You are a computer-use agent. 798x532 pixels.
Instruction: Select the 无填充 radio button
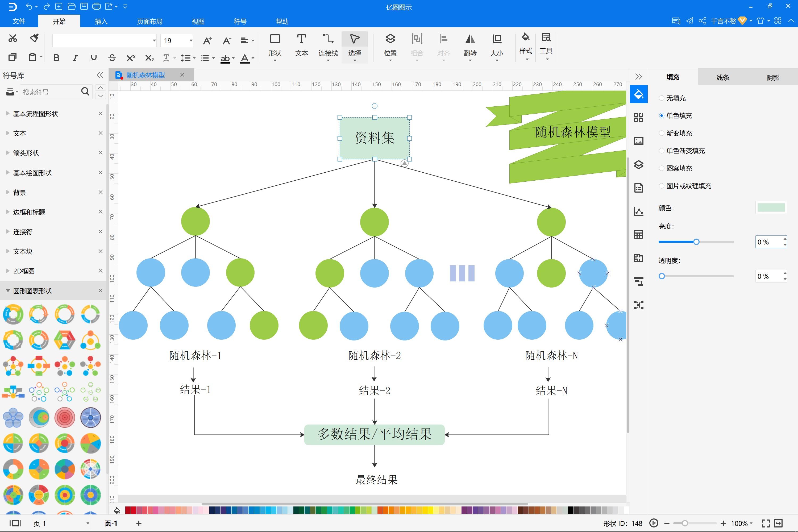coord(662,98)
